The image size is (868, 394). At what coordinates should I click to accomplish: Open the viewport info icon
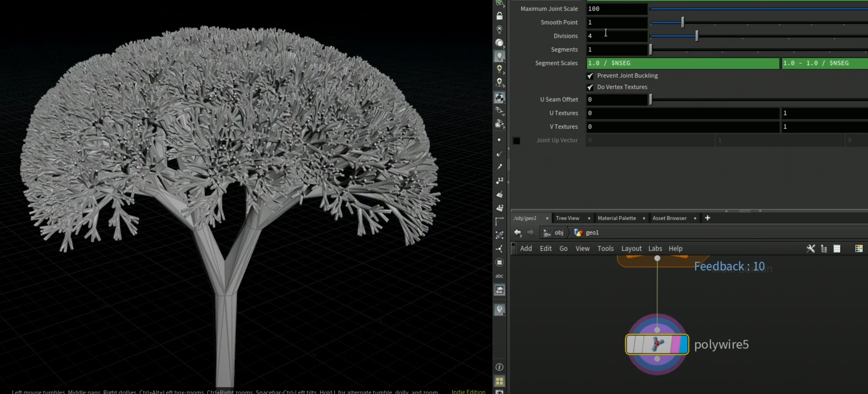(x=499, y=367)
